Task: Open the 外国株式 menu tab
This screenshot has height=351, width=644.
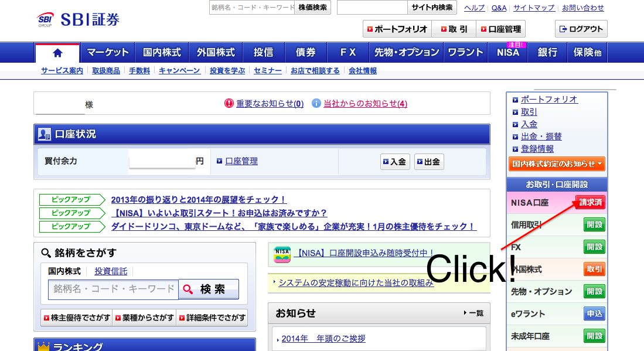Action: (x=216, y=53)
